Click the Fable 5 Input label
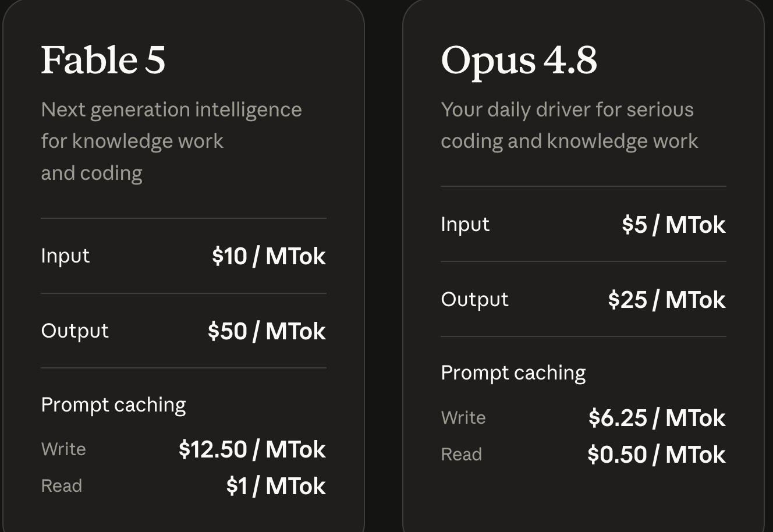 (x=65, y=256)
